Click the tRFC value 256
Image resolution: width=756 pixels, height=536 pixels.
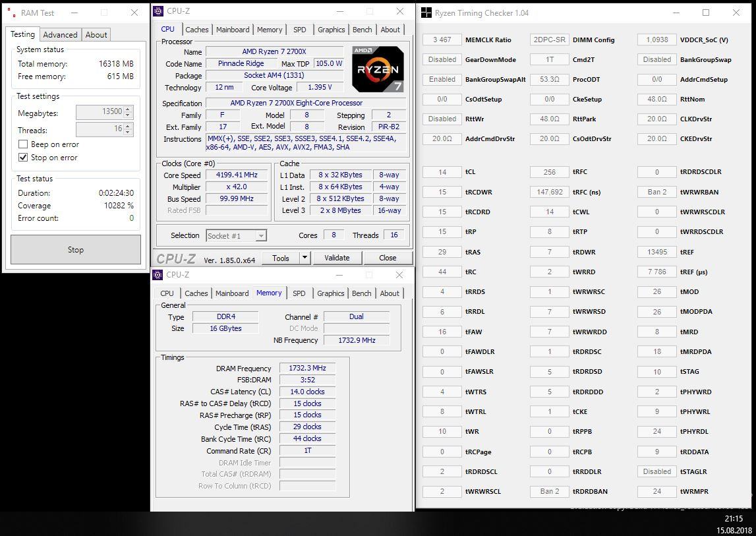coord(550,172)
